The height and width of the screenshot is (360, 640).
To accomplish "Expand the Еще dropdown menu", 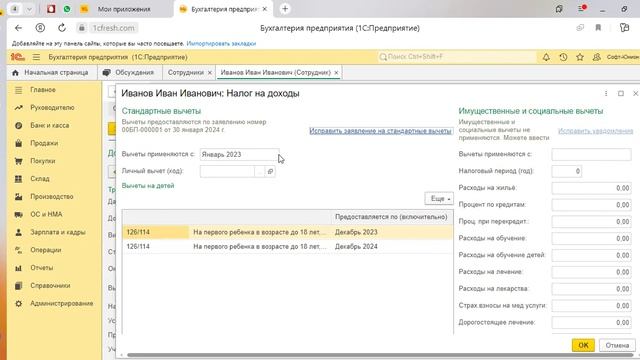I will coord(439,199).
